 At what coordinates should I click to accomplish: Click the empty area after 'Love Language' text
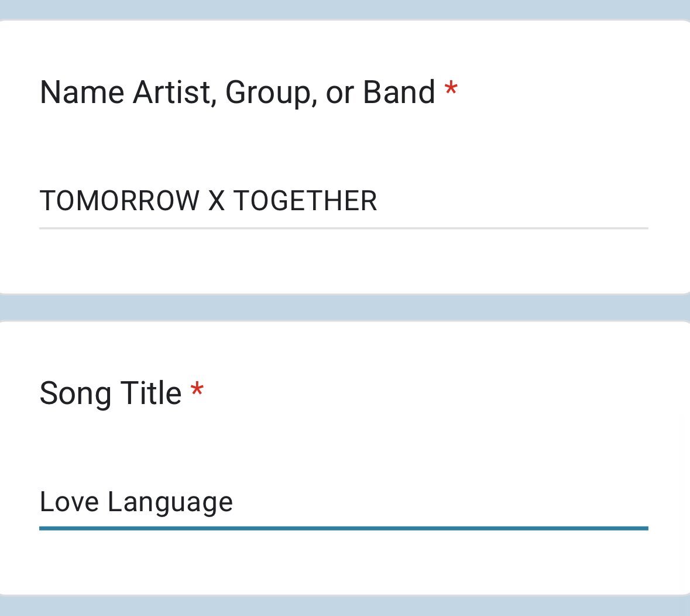click(440, 502)
